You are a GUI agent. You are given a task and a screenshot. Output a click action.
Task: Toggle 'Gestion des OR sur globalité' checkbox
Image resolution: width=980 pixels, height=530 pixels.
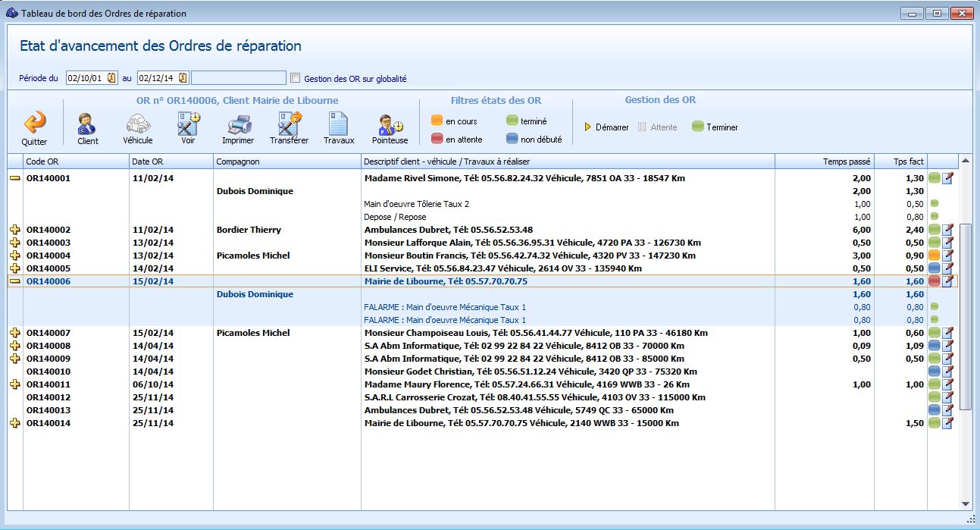click(296, 78)
